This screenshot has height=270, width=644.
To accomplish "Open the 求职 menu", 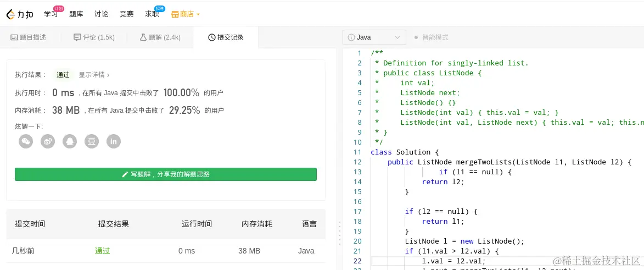I will tap(152, 14).
